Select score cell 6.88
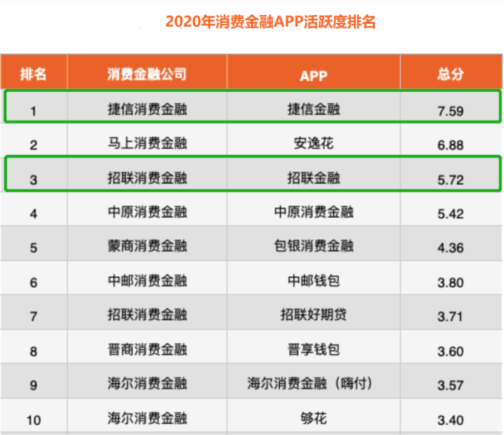This screenshot has height=435, width=504. tap(451, 146)
